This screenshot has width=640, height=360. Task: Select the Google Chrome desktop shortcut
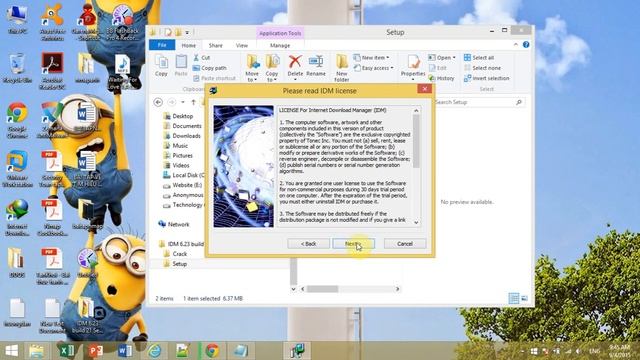[x=17, y=120]
